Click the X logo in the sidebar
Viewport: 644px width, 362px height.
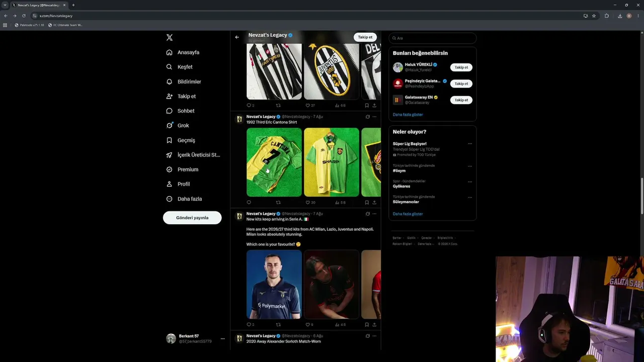[x=170, y=38]
